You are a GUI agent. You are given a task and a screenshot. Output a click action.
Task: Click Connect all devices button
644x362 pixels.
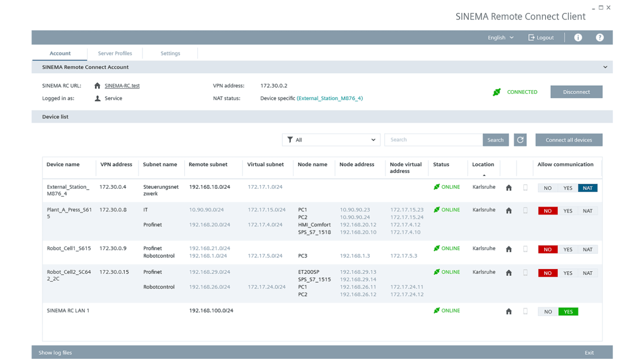tap(569, 140)
